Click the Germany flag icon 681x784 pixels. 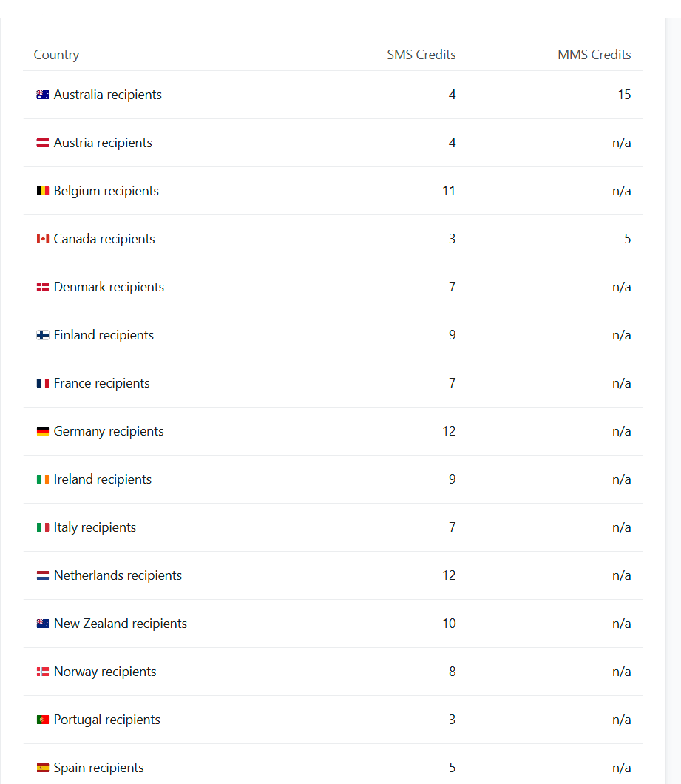pos(42,430)
